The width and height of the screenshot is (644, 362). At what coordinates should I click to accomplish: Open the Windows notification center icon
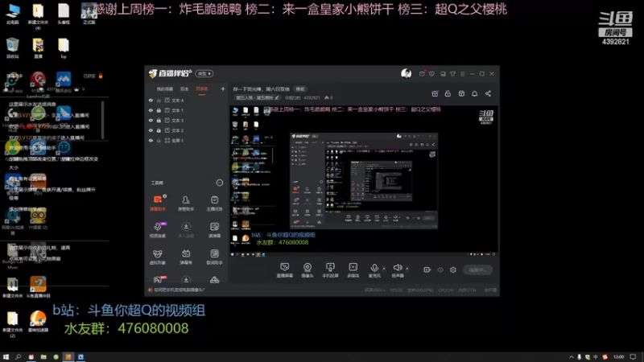coord(634,357)
